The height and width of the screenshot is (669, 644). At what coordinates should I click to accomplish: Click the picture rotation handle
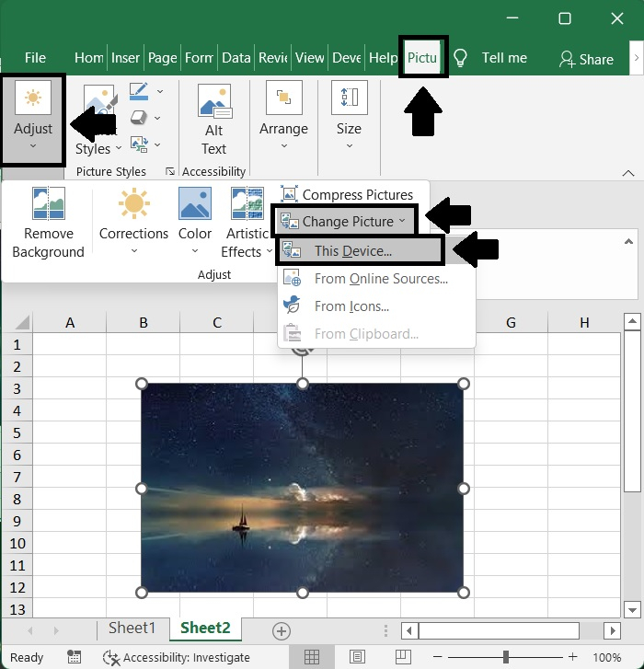pyautogui.click(x=303, y=351)
